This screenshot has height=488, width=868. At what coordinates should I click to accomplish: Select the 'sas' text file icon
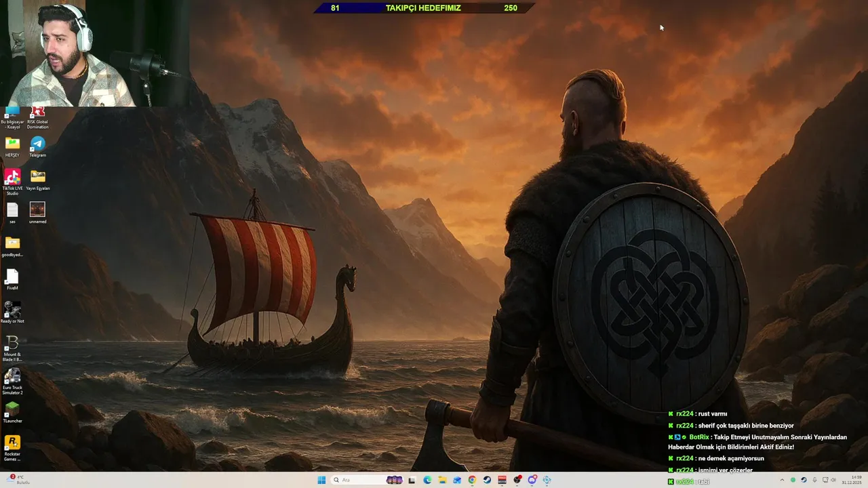click(x=12, y=213)
